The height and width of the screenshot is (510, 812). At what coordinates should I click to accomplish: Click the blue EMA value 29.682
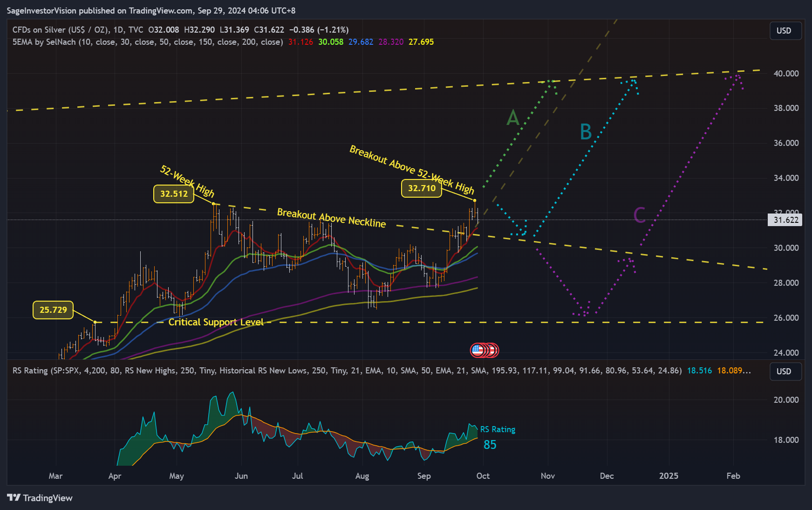pyautogui.click(x=361, y=42)
